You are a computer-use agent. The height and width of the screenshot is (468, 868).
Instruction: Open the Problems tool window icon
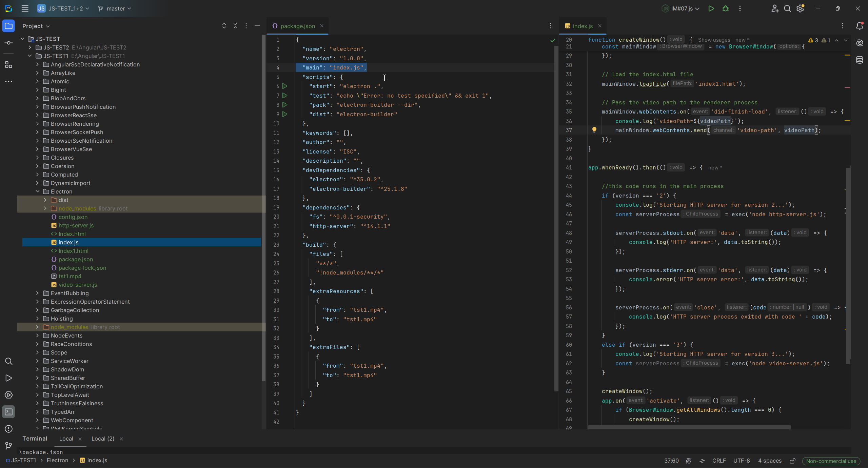(9, 429)
